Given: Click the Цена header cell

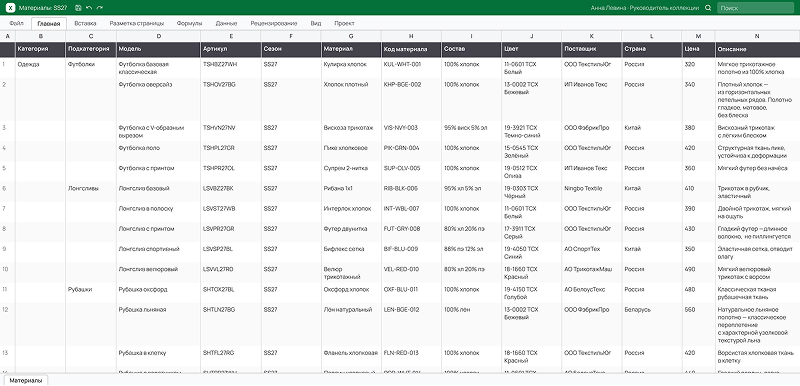Looking at the screenshot, I should pyautogui.click(x=698, y=49).
